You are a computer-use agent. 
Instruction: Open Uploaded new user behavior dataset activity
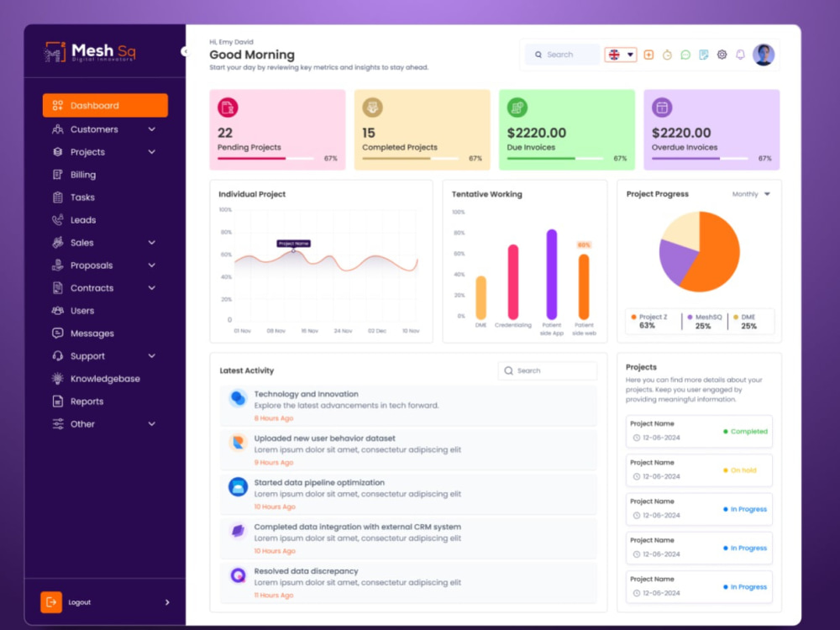pyautogui.click(x=408, y=450)
